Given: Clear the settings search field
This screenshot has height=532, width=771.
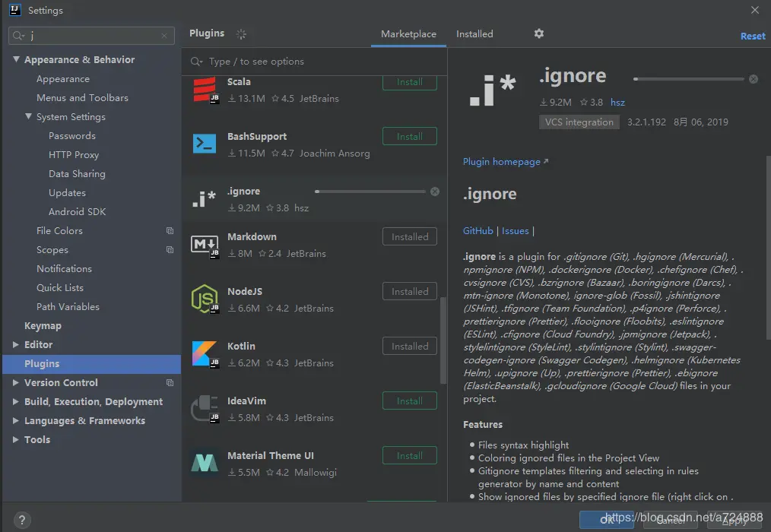Looking at the screenshot, I should (164, 36).
